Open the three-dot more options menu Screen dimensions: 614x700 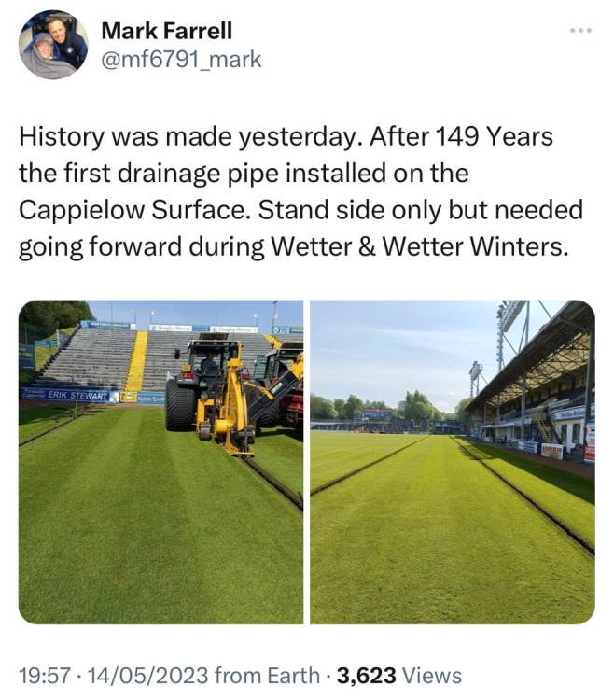pos(581,31)
